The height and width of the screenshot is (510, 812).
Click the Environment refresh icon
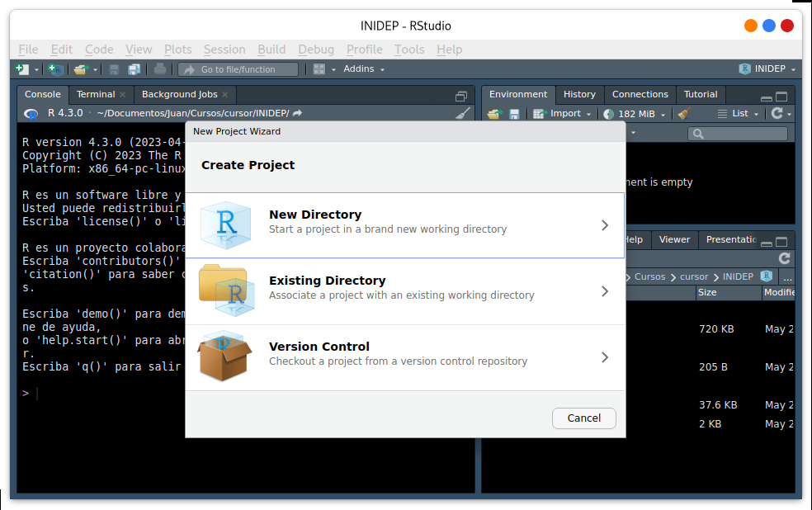click(x=777, y=113)
